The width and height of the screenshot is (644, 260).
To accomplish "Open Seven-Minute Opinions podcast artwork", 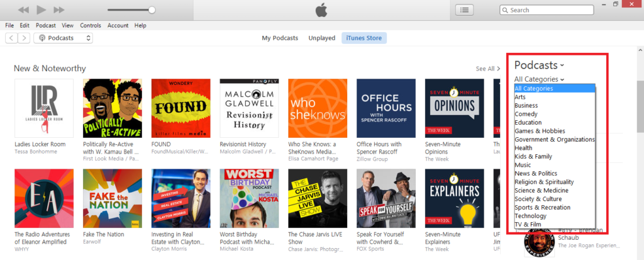I will click(454, 108).
